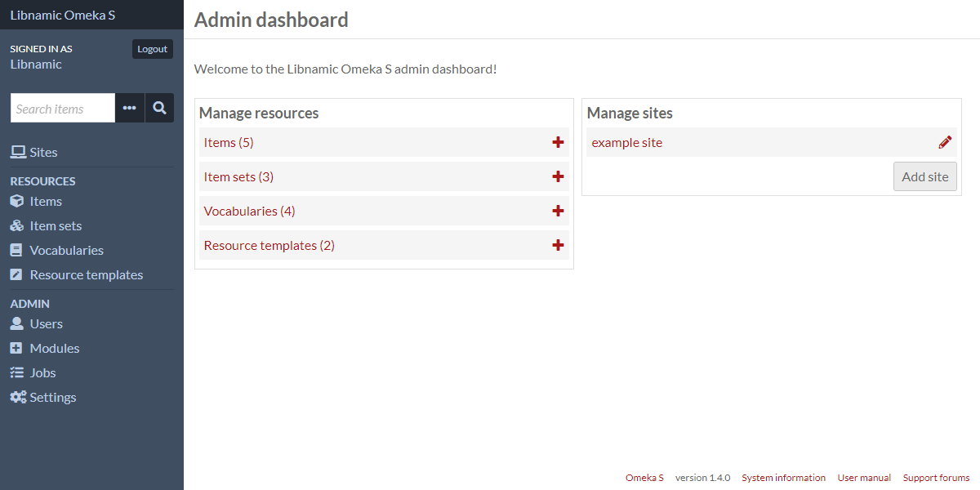Viewport: 980px width, 490px height.
Task: Focus the Search items input field
Action: point(63,108)
